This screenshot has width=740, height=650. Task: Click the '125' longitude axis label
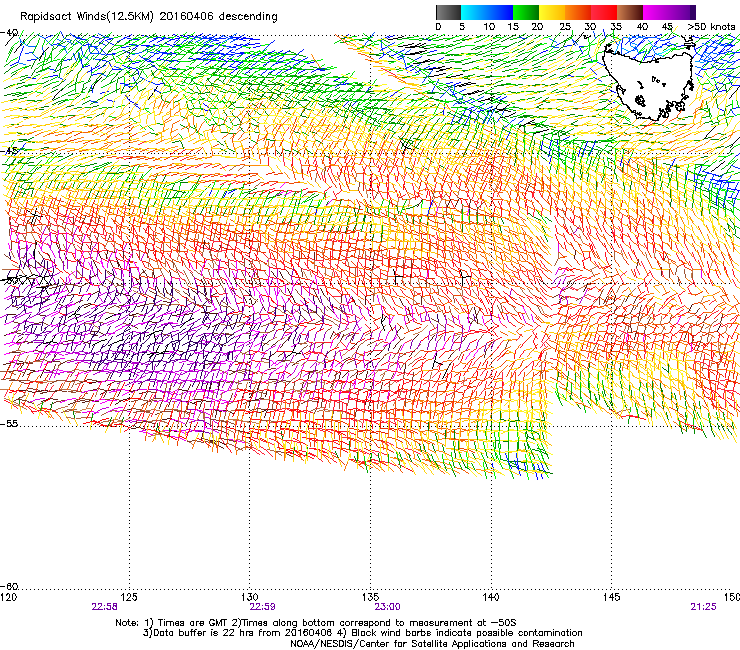[x=129, y=598]
